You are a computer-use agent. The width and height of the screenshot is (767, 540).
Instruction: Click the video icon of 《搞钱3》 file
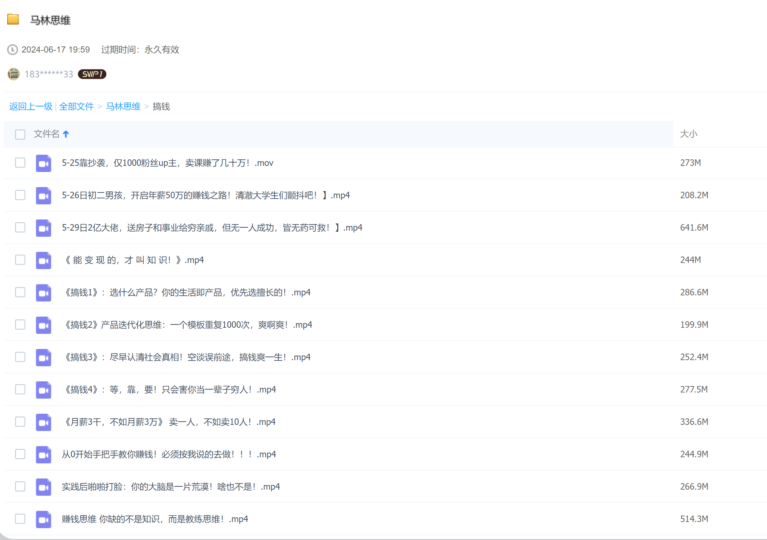coord(44,357)
